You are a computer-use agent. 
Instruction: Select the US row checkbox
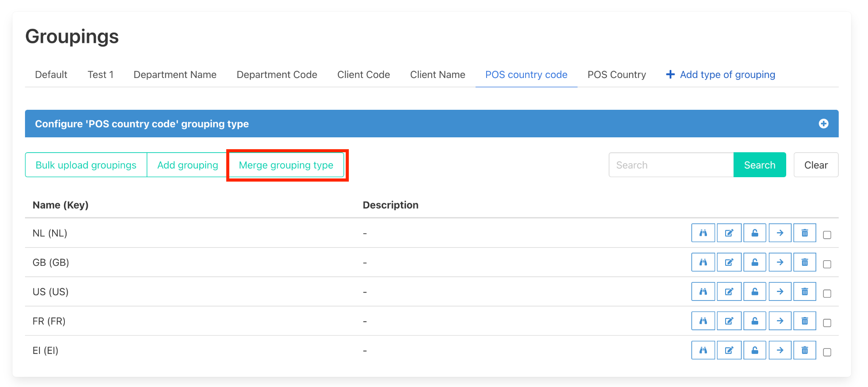(x=827, y=293)
